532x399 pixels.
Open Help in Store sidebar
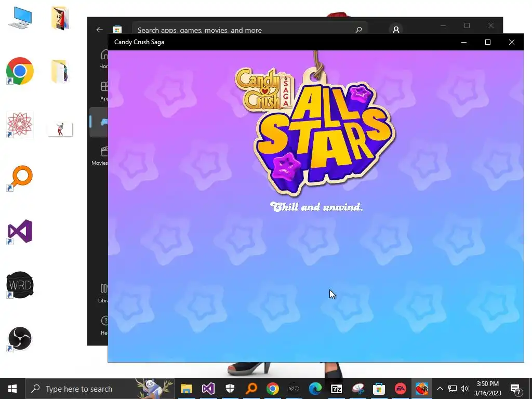[x=103, y=325]
